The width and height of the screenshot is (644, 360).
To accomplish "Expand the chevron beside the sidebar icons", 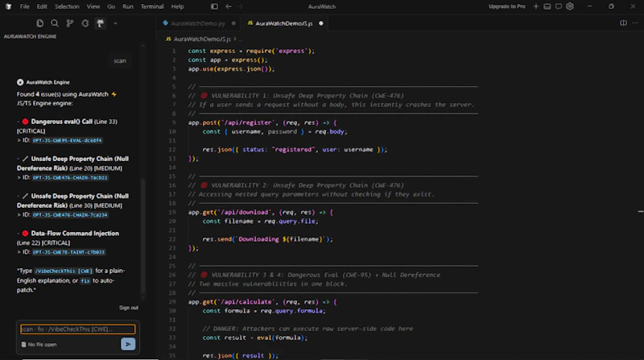I will [x=115, y=23].
